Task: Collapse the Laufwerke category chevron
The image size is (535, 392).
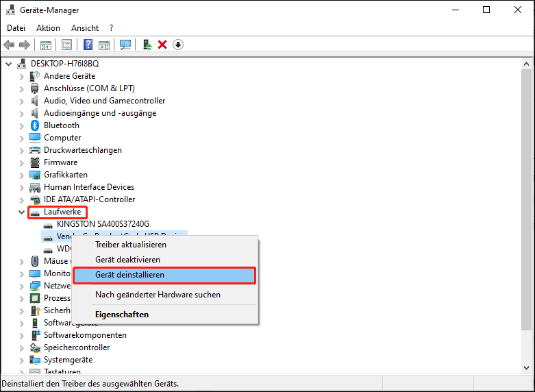Action: point(21,212)
